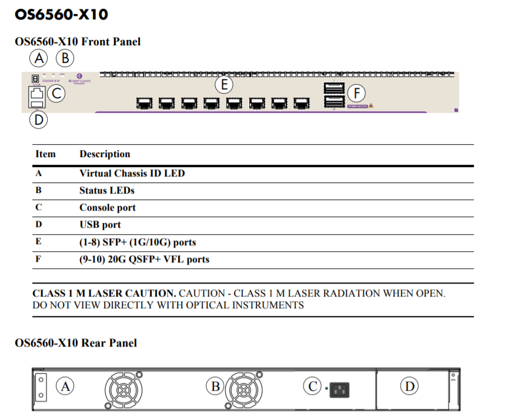Click the 'Item' column header
Screen dimensions: 505x420
tap(45, 154)
